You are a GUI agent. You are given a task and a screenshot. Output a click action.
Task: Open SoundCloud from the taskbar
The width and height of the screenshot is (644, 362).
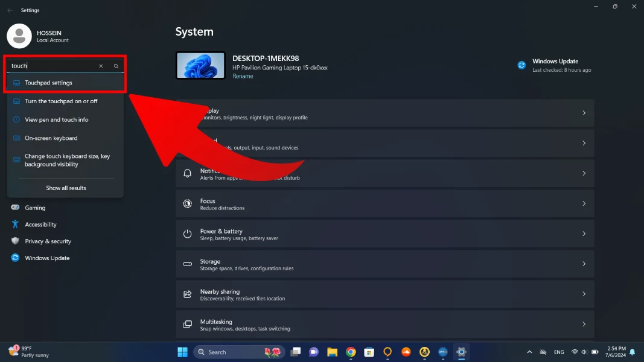[x=406, y=352]
